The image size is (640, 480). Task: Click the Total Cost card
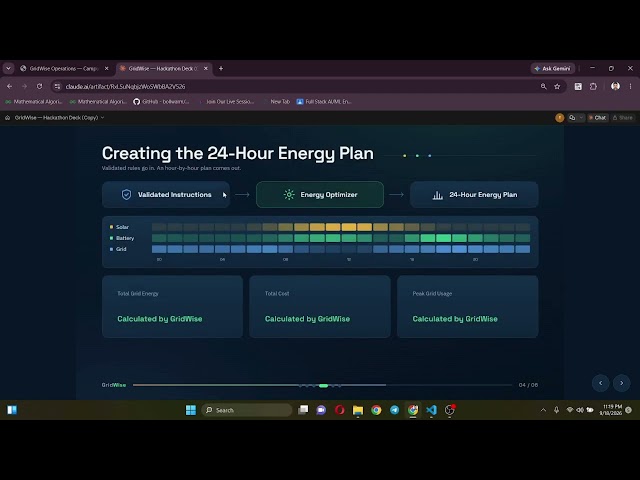(320, 307)
